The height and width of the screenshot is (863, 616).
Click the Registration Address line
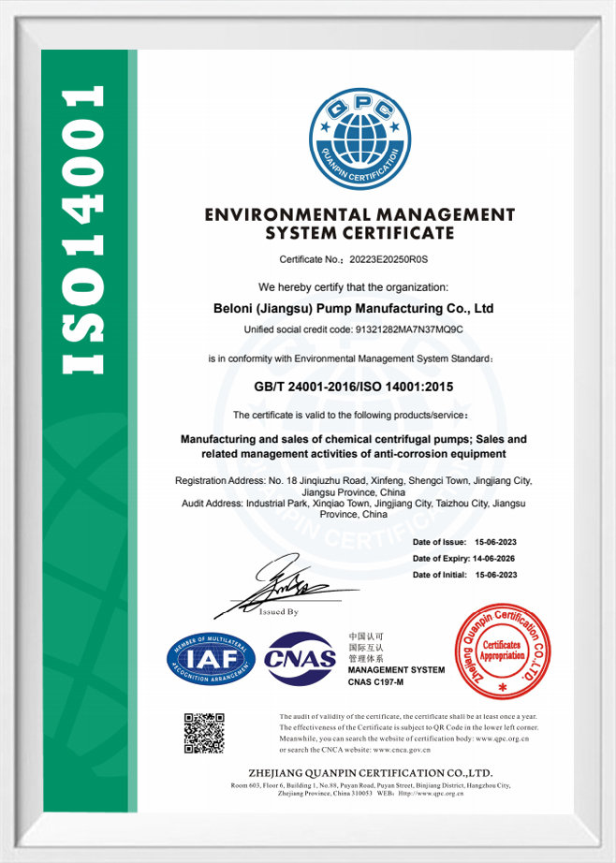coord(354,487)
